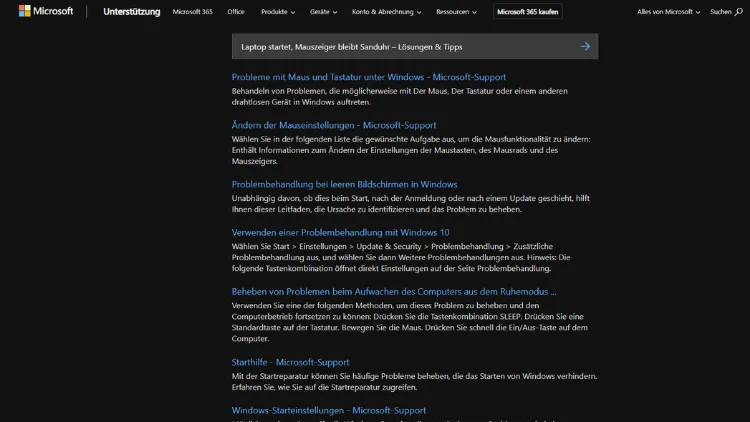Expand the Konto & Abrechnung dropdown
750x422 pixels.
coord(386,11)
